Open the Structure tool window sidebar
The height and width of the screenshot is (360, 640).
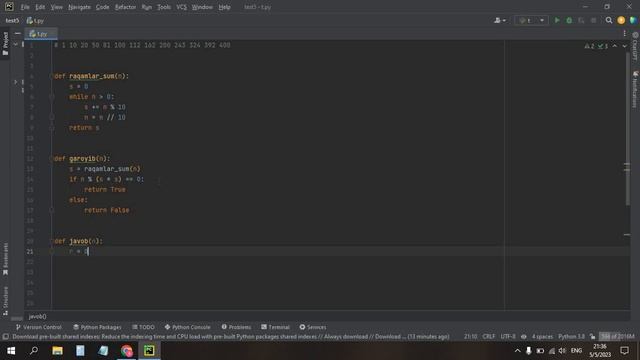pos(5,300)
